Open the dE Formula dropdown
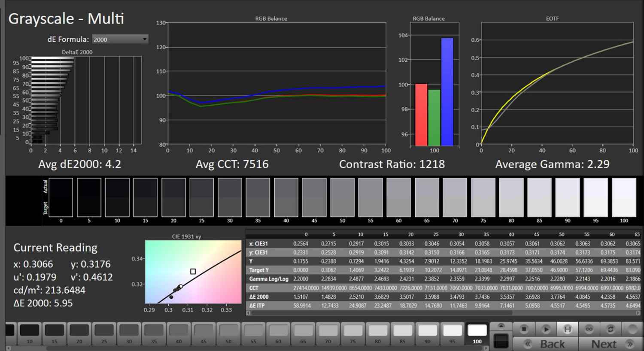Viewport: 644px width, 351px height. click(120, 39)
